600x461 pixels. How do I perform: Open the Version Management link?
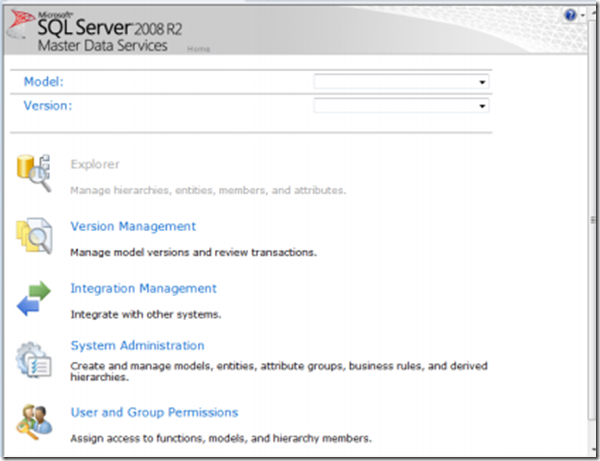(133, 226)
